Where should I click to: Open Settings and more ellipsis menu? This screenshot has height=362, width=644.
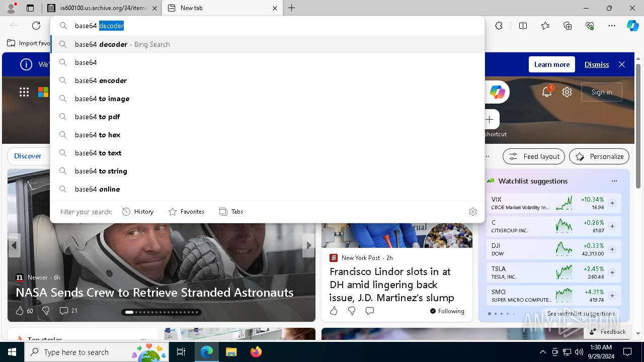point(612,26)
